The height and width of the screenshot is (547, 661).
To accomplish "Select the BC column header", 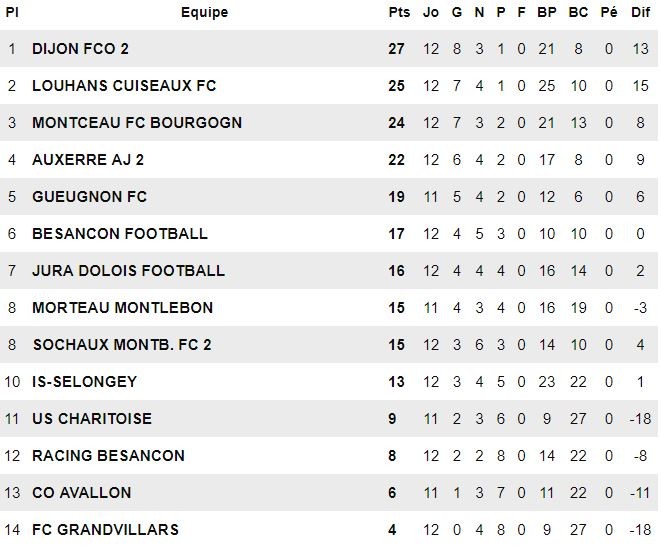I will tap(578, 12).
